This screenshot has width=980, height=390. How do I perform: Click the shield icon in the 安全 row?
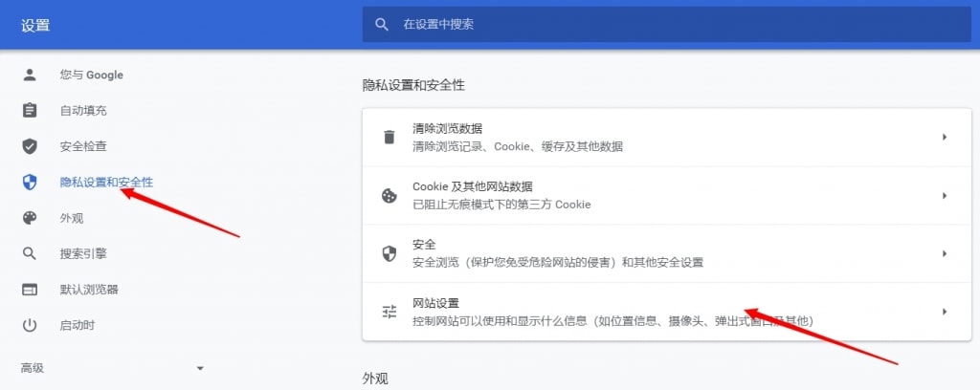click(x=390, y=254)
